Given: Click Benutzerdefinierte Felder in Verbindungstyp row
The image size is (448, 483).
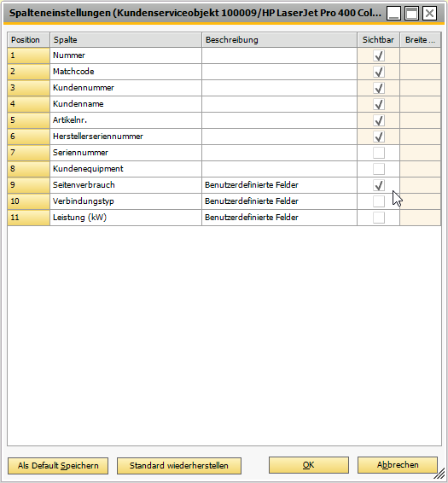Looking at the screenshot, I should point(279,201).
